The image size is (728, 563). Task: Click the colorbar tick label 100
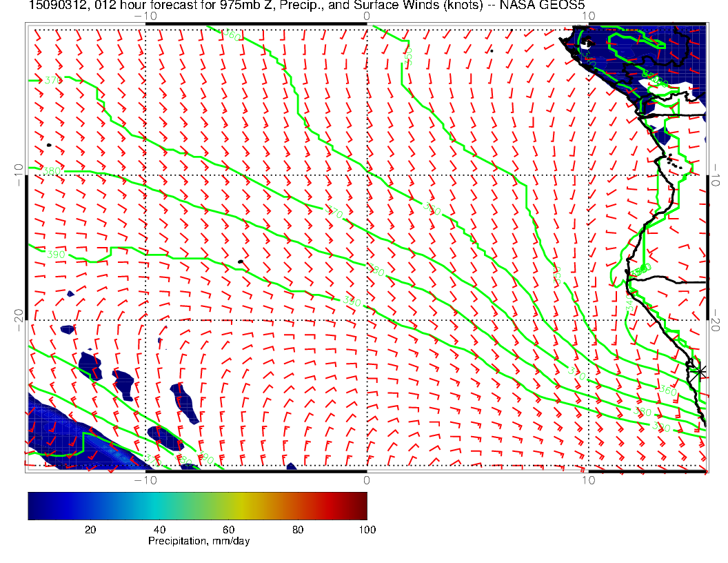pos(367,529)
